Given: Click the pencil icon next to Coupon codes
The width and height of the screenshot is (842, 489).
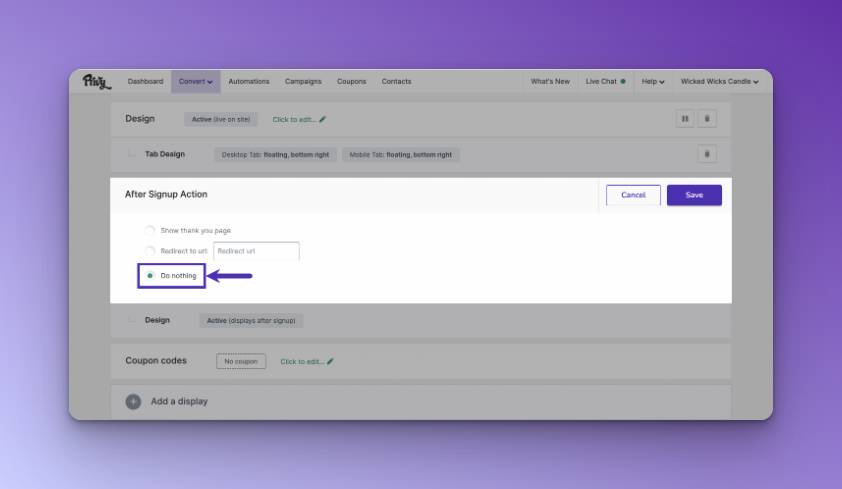Looking at the screenshot, I should tap(330, 361).
